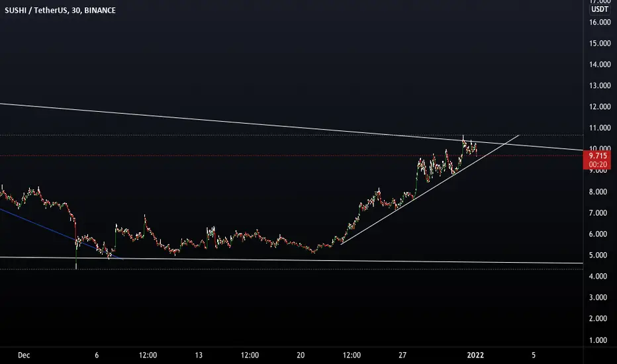This screenshot has width=617, height=364.
Task: Click the 14.000 price axis label
Action: (600, 65)
